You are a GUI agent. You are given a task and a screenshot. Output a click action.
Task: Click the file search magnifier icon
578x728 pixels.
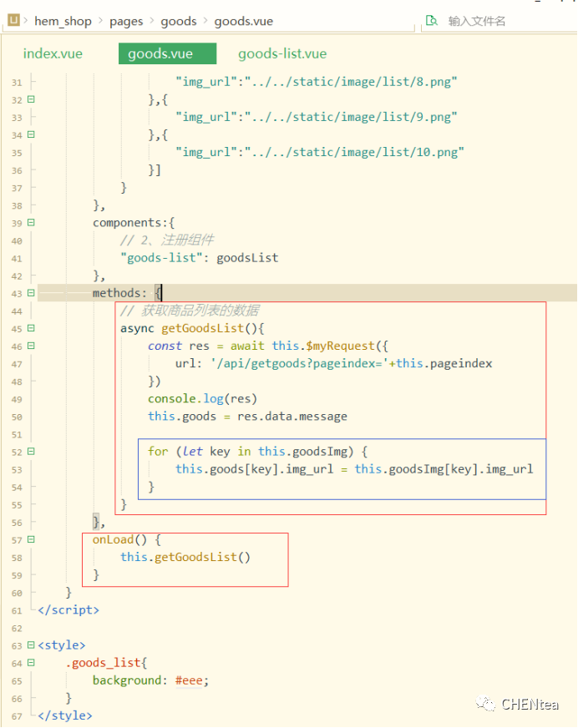432,20
